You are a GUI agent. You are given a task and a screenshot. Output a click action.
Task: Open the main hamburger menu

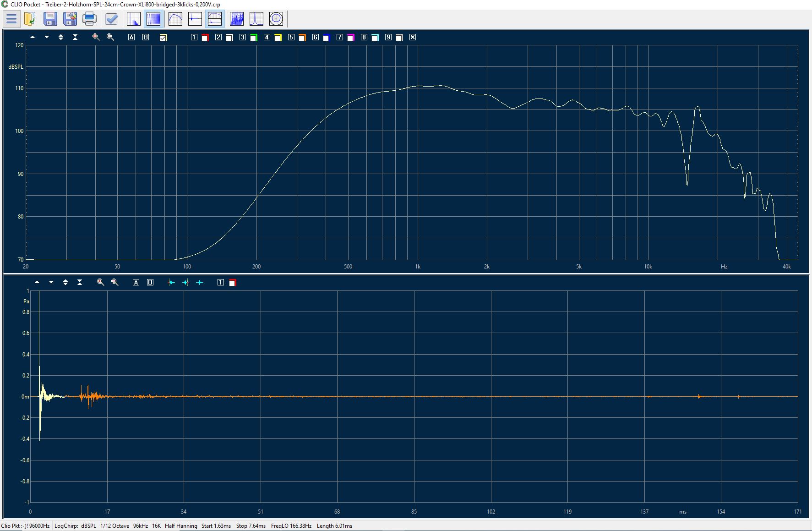point(11,19)
